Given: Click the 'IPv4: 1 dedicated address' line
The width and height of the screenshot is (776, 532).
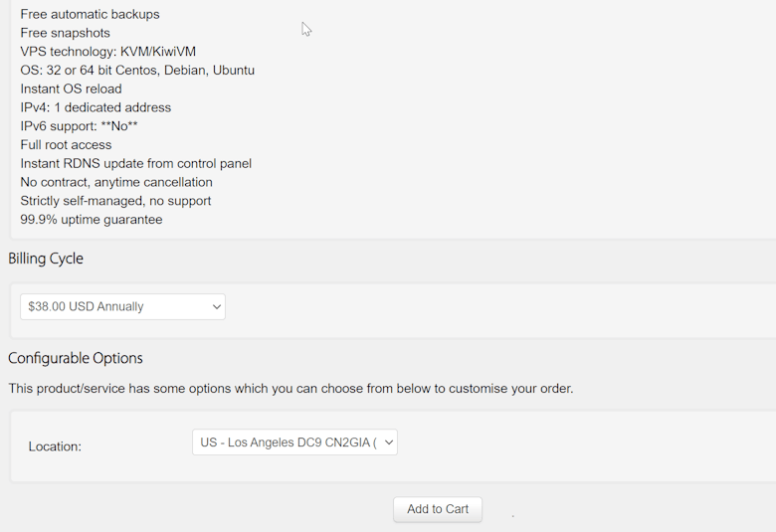Looking at the screenshot, I should (96, 107).
